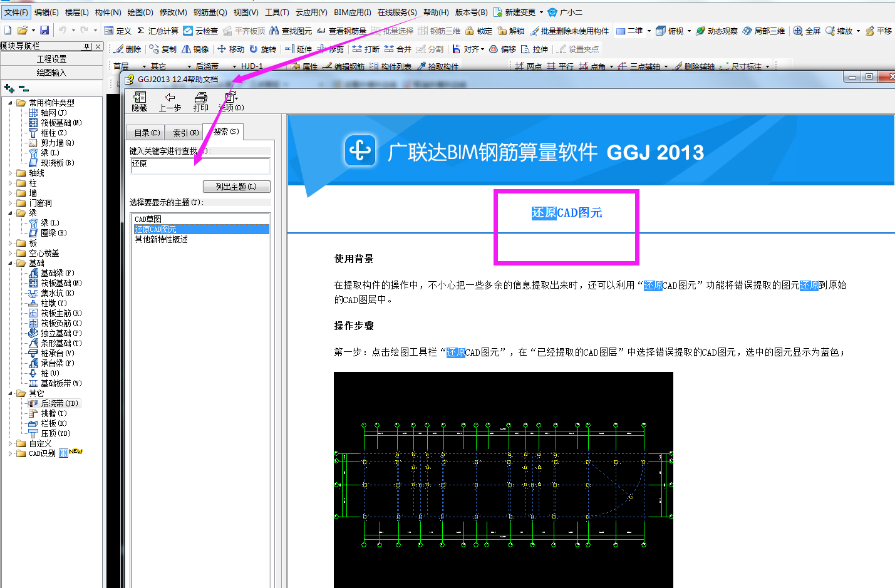Click the 复制 copy tool
This screenshot has height=588, width=895.
pos(163,49)
